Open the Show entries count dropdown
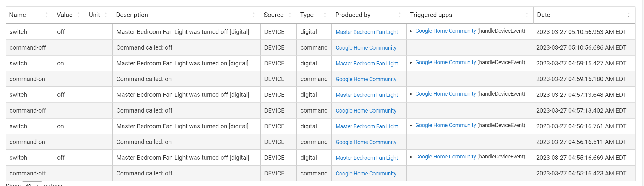 (x=32, y=184)
